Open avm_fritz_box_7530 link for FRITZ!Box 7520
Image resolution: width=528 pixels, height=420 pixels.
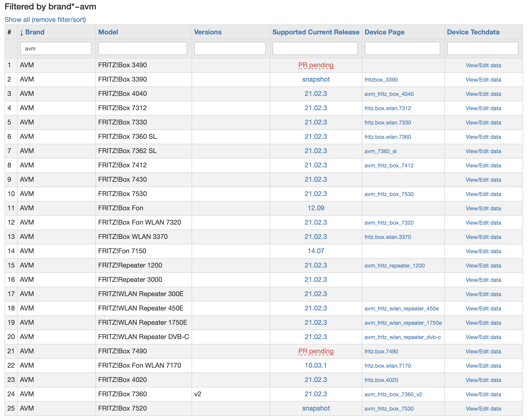pyautogui.click(x=389, y=409)
